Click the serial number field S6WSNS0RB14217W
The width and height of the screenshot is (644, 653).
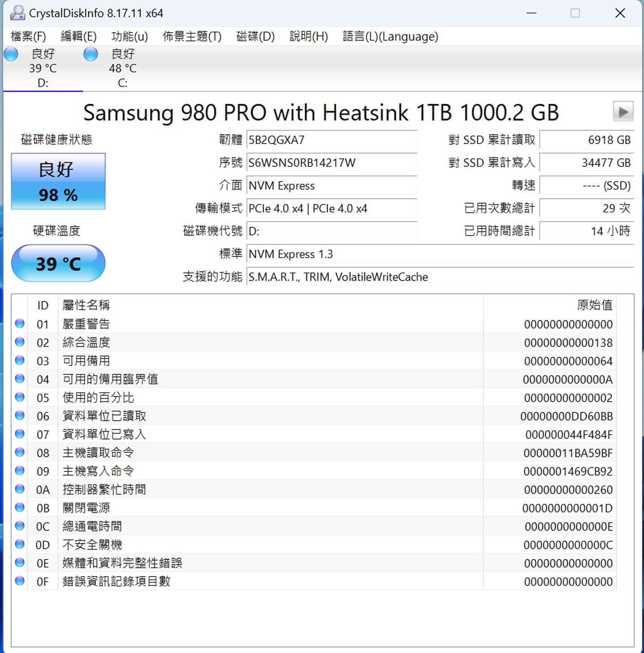tap(332, 163)
